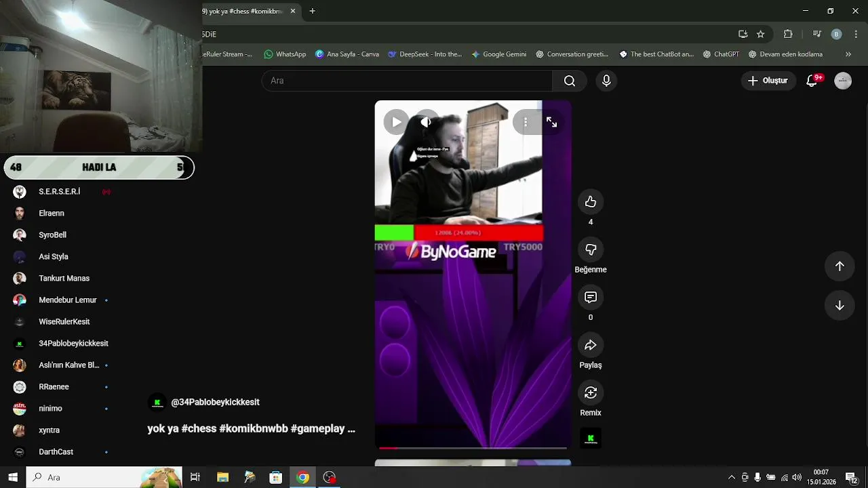Go to next Short with down arrow
Screen dimensions: 868x488
coord(840,306)
